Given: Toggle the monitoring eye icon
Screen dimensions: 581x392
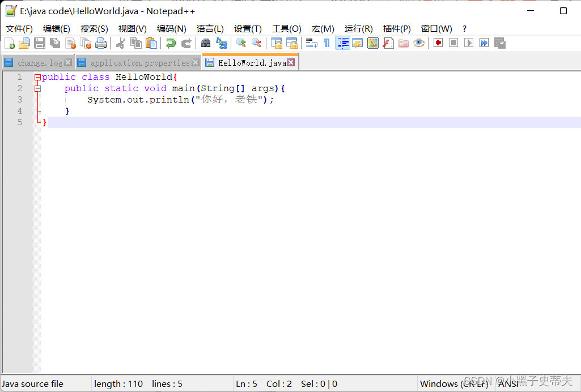Looking at the screenshot, I should tap(419, 43).
